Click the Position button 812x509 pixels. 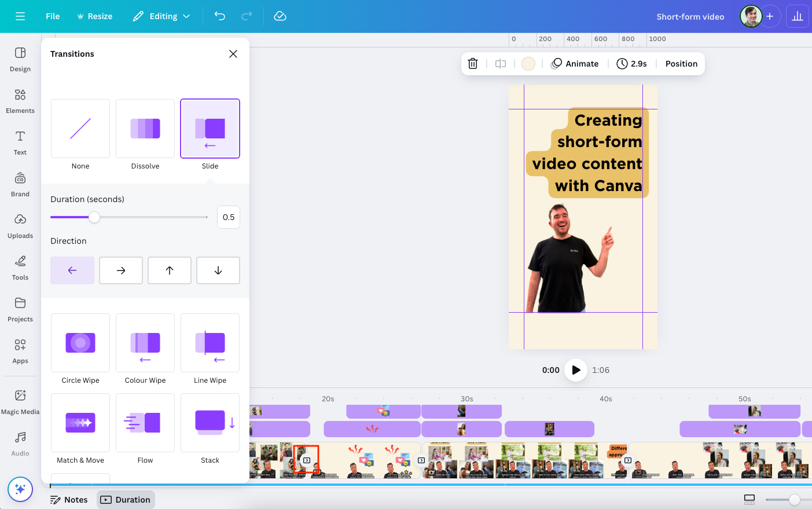[681, 64]
